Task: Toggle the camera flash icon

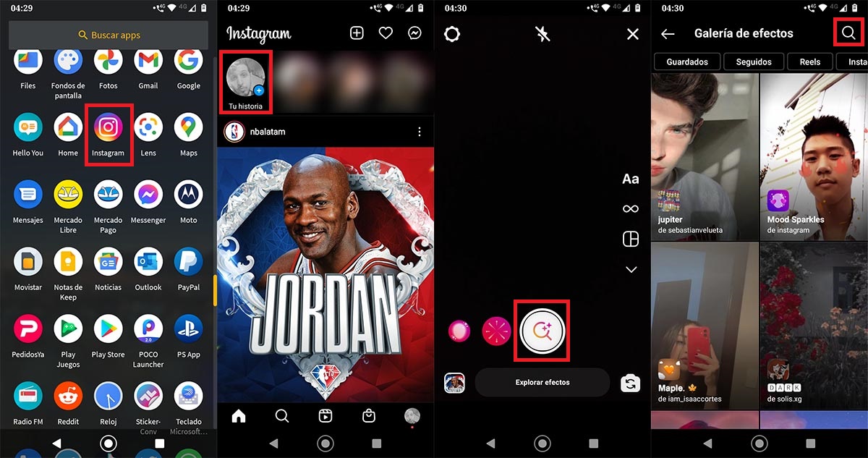Action: click(542, 33)
